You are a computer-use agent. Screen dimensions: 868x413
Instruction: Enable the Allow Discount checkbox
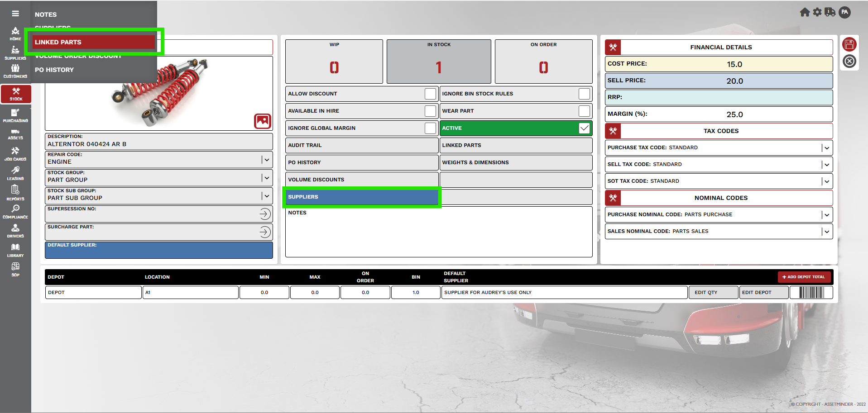click(x=430, y=94)
